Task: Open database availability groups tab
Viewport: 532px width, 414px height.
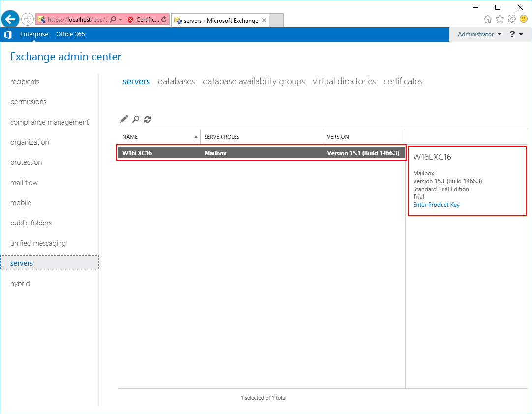Action: [254, 81]
